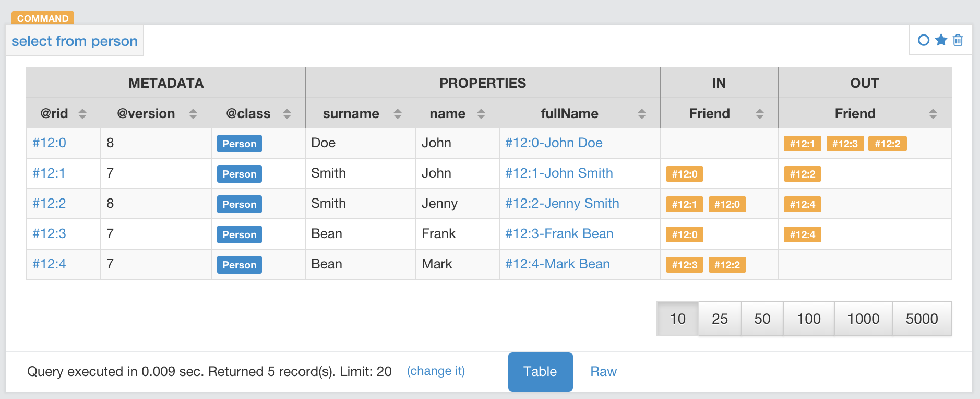Click outgoing Friend edge #12:3 for John Doe
Image resolution: width=980 pixels, height=399 pixels.
(845, 144)
